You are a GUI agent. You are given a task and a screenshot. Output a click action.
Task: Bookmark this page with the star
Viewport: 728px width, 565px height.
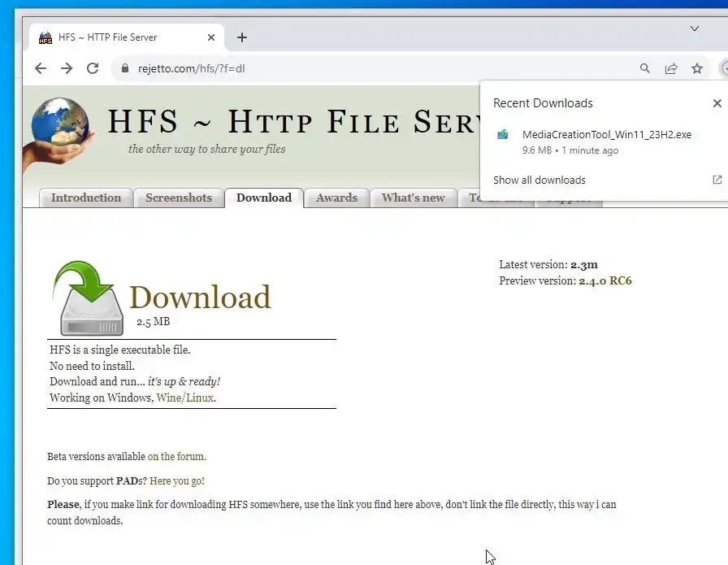[x=697, y=69]
